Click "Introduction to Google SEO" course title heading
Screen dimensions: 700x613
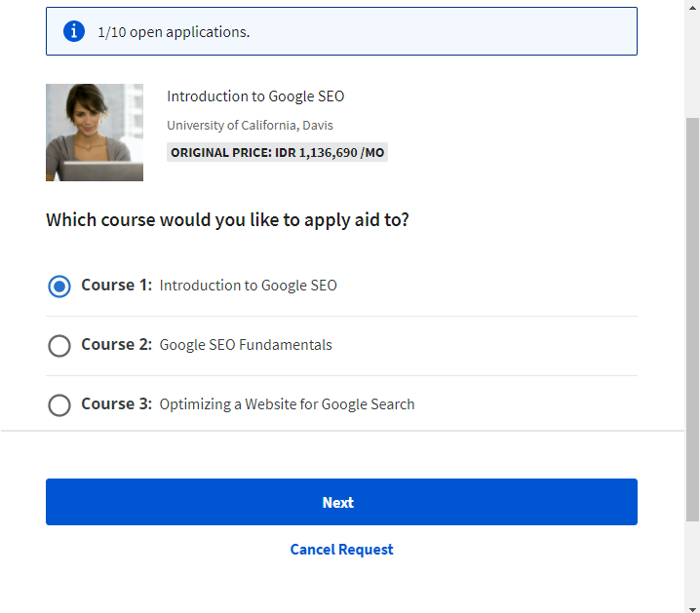[x=255, y=96]
